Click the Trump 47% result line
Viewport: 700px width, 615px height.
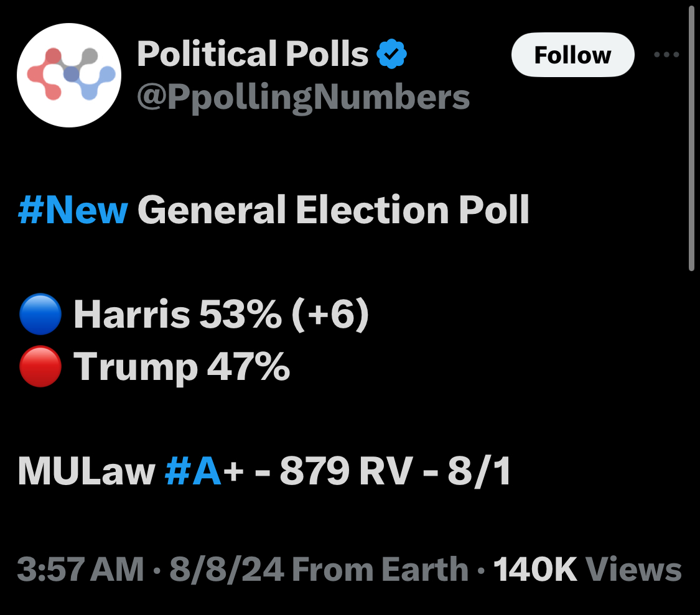(x=182, y=367)
